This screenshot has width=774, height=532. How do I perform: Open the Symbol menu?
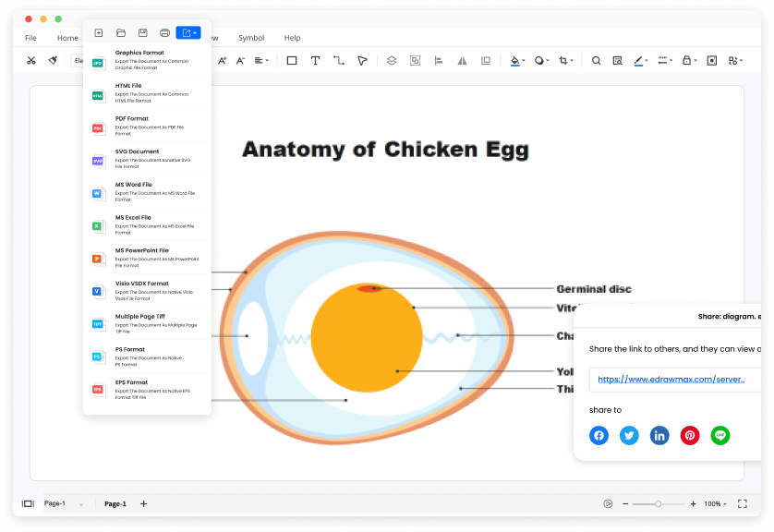coord(251,38)
